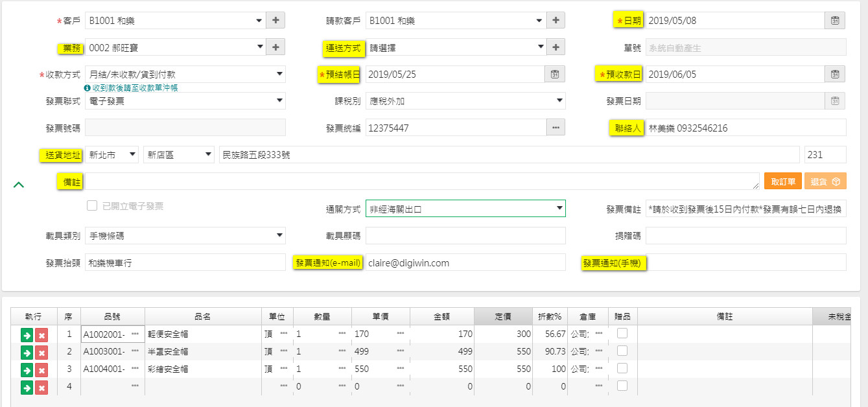
Task: Open the city dropdown showing 新北市
Action: tap(111, 154)
